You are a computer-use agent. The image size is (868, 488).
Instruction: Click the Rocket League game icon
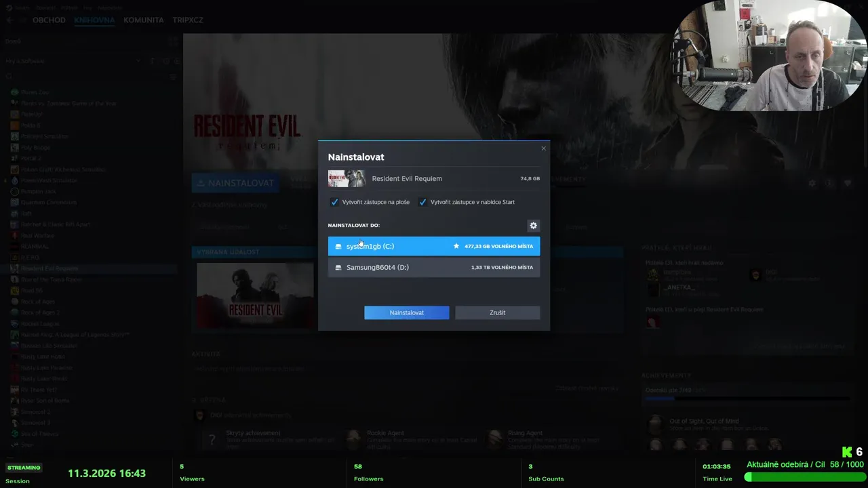click(x=14, y=323)
